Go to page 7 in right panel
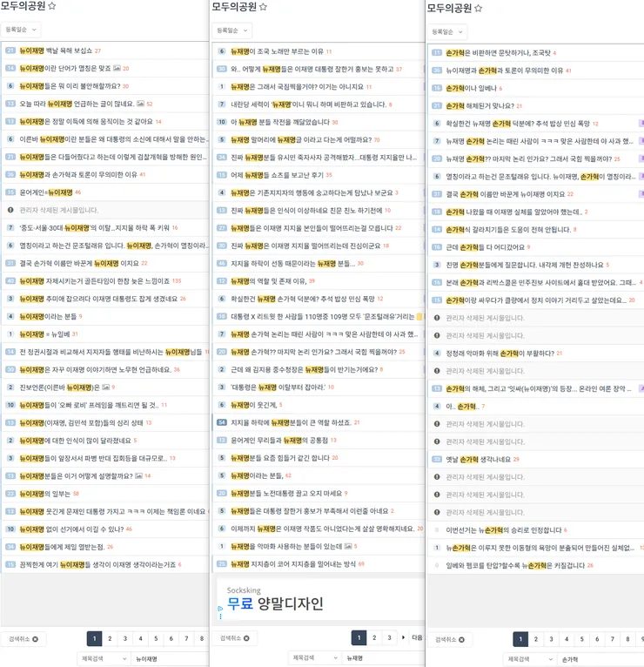Screen dimensions: 644x667 click(x=612, y=639)
